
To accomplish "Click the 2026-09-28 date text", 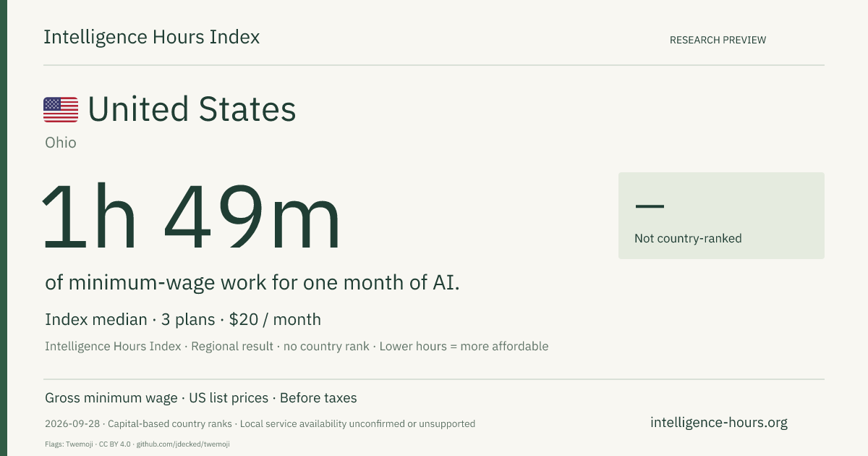I will pos(74,423).
